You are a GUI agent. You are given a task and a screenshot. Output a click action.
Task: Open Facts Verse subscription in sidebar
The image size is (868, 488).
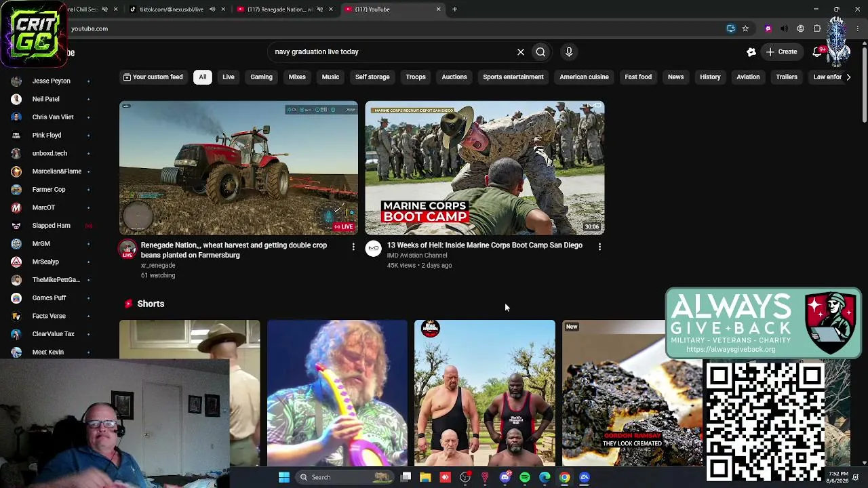click(49, 316)
